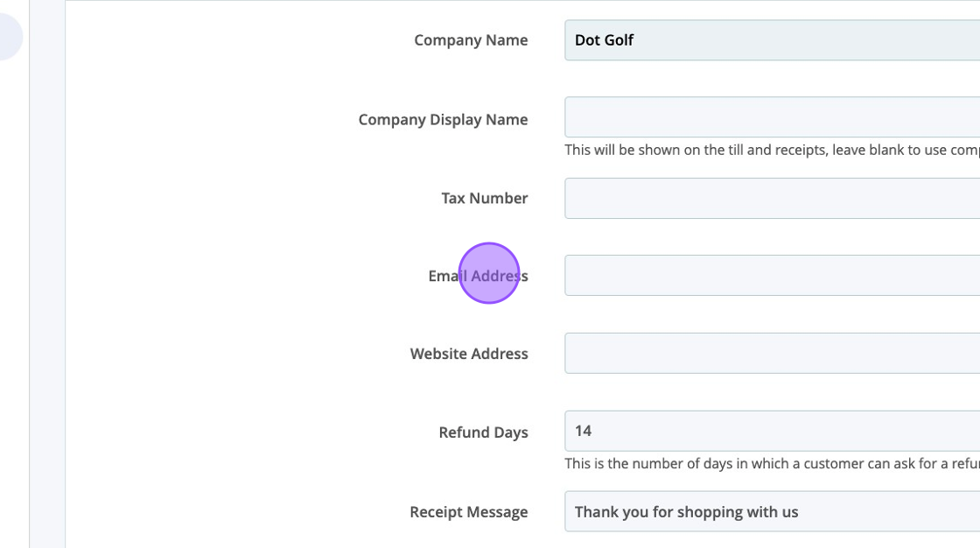The height and width of the screenshot is (548, 980).
Task: Click the Company Name input field
Action: click(x=772, y=40)
